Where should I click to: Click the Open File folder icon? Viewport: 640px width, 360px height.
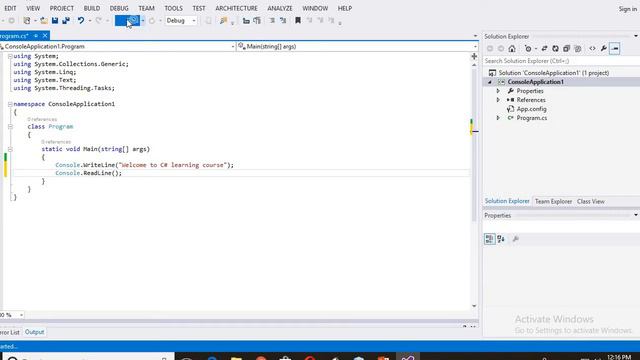(44, 20)
